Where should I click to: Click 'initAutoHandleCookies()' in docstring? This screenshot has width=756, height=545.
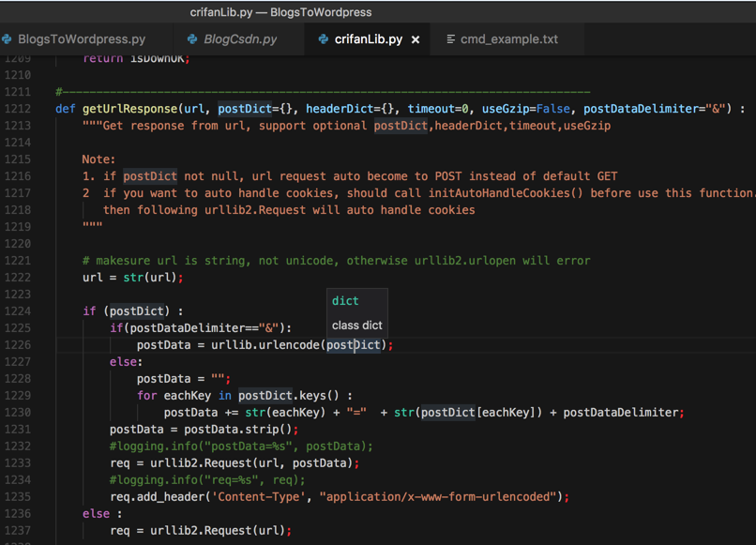[506, 193]
